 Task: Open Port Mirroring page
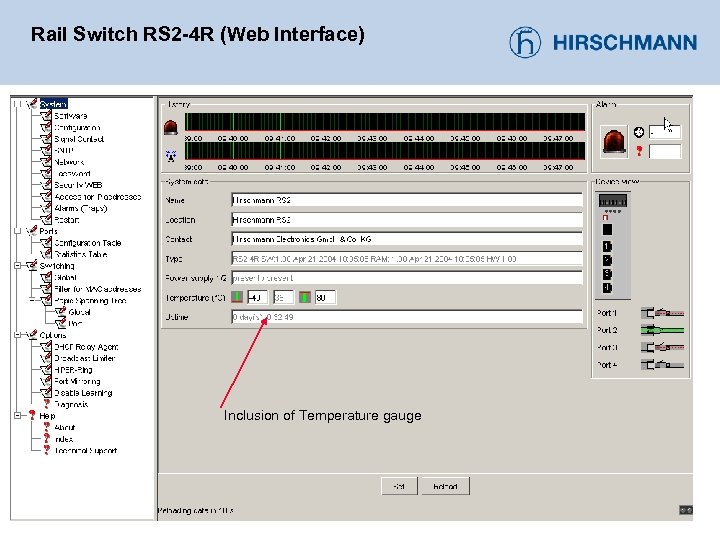click(x=77, y=381)
